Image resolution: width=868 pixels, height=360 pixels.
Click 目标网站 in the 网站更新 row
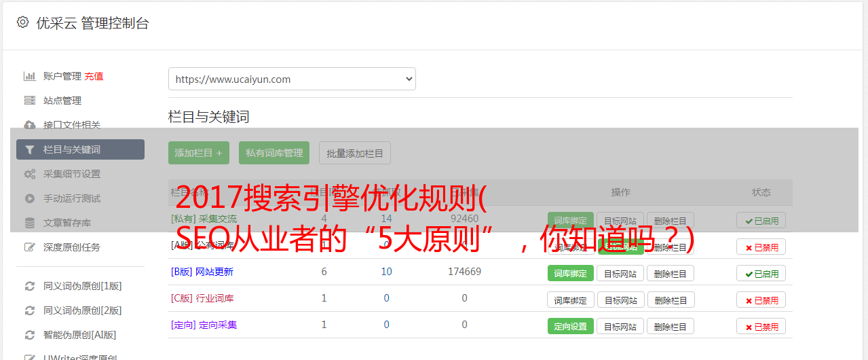620,273
